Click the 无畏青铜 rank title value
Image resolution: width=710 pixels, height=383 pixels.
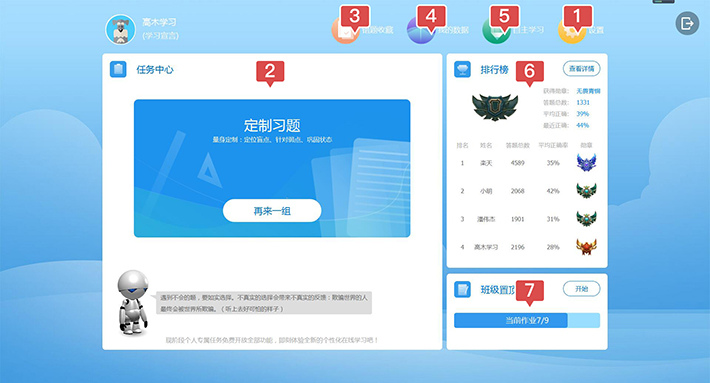(588, 91)
